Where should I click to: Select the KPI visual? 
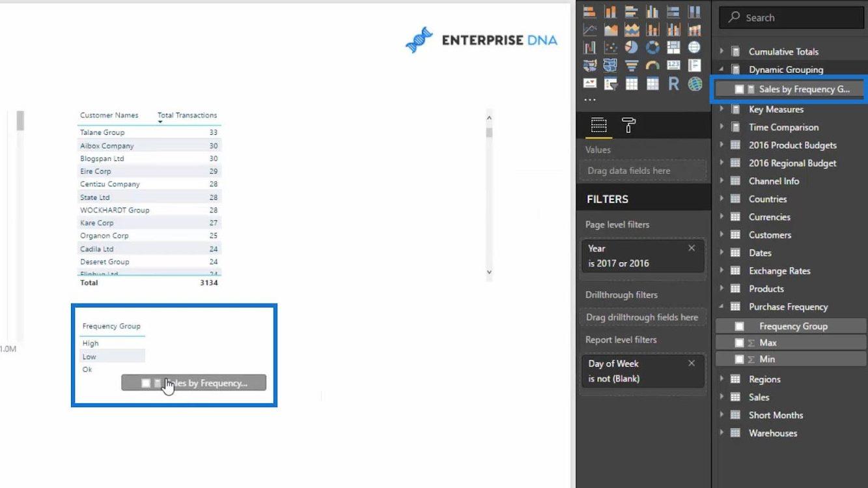click(x=589, y=83)
